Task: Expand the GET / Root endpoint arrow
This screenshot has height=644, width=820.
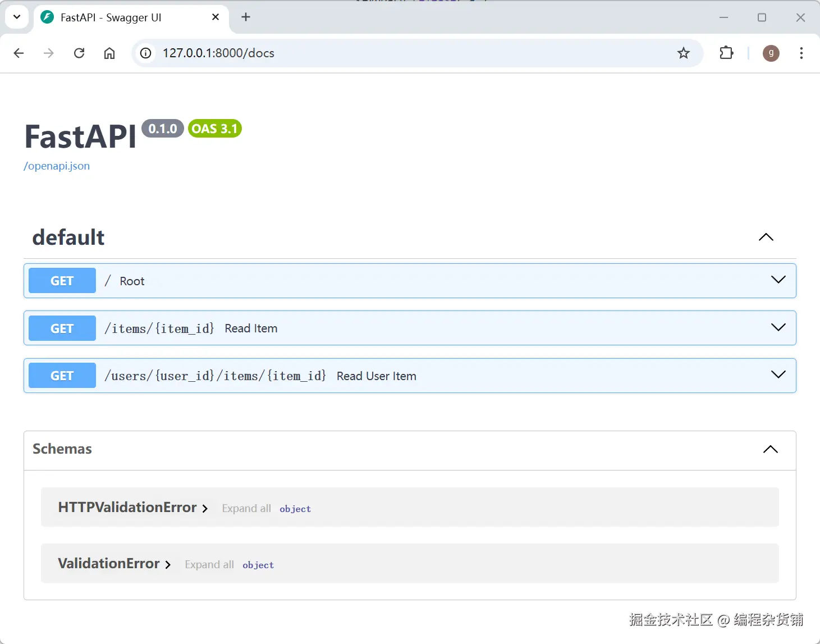Action: pyautogui.click(x=778, y=280)
